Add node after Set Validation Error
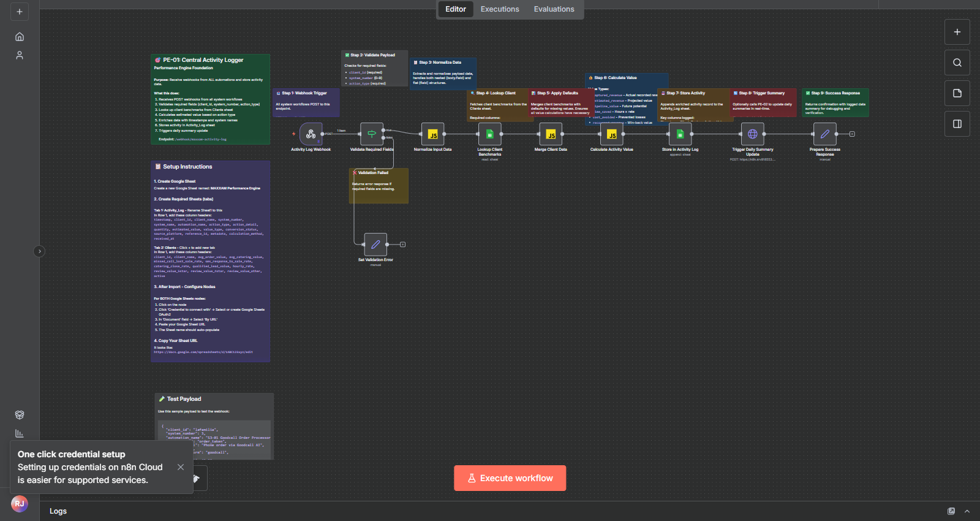This screenshot has width=980, height=521. point(402,244)
